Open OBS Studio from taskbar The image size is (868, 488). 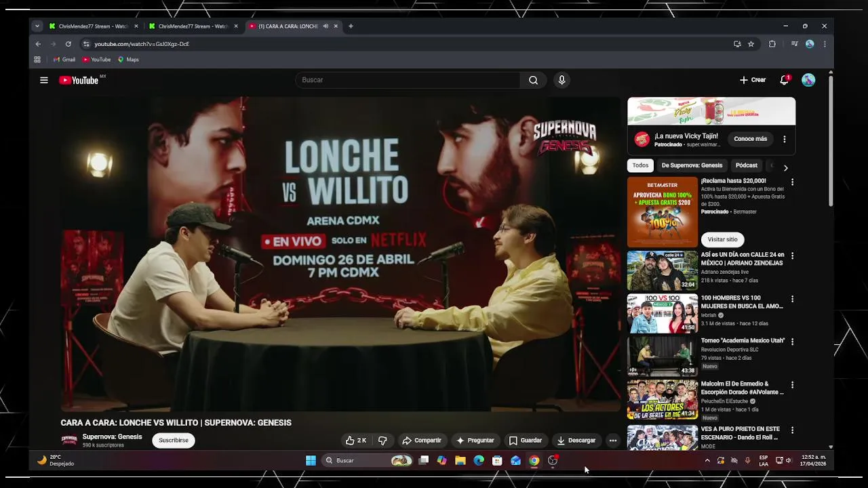coord(553,461)
